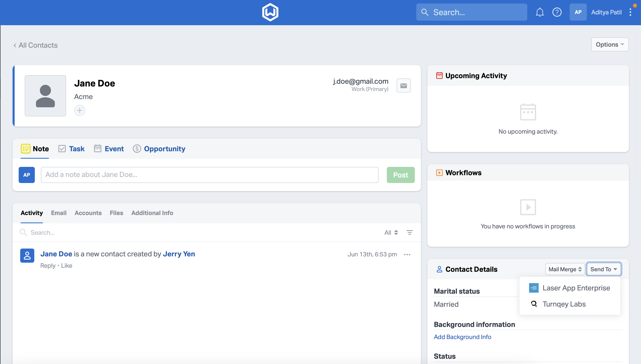Open the Mail Merge dropdown
The width and height of the screenshot is (641, 364).
pyautogui.click(x=565, y=269)
